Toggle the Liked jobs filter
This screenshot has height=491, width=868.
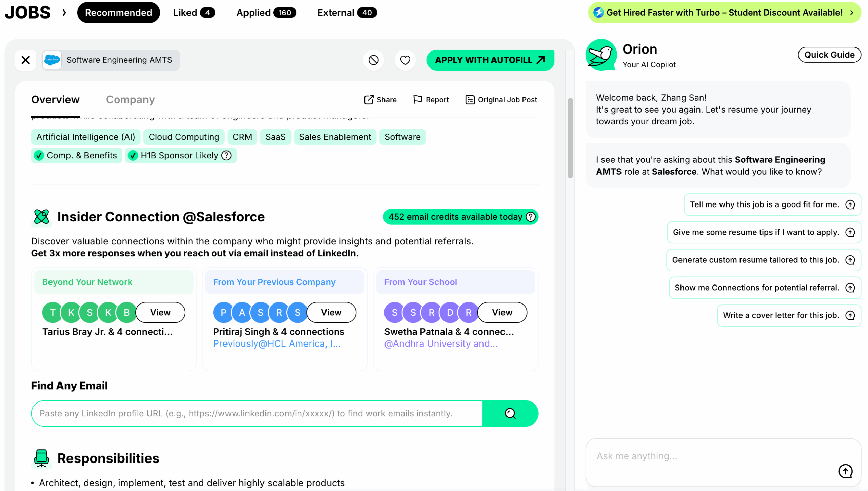click(x=194, y=13)
